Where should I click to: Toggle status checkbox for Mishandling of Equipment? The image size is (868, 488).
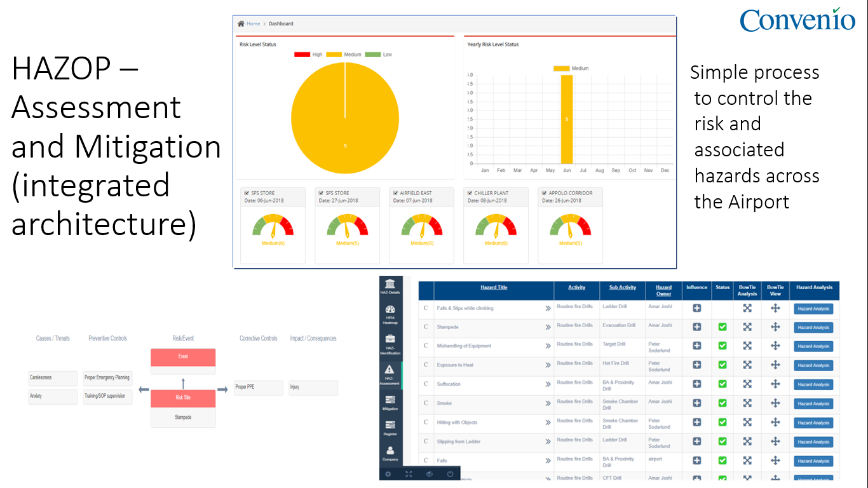722,346
